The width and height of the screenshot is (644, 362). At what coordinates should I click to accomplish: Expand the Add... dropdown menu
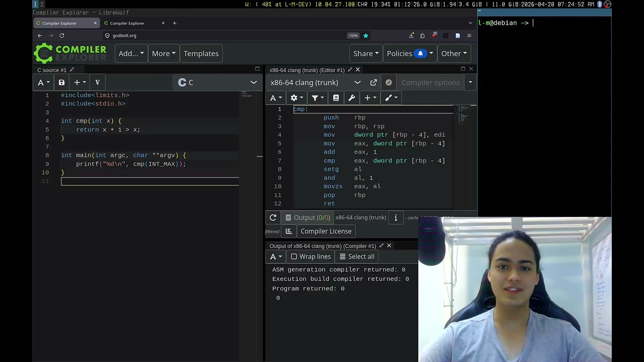pyautogui.click(x=131, y=53)
